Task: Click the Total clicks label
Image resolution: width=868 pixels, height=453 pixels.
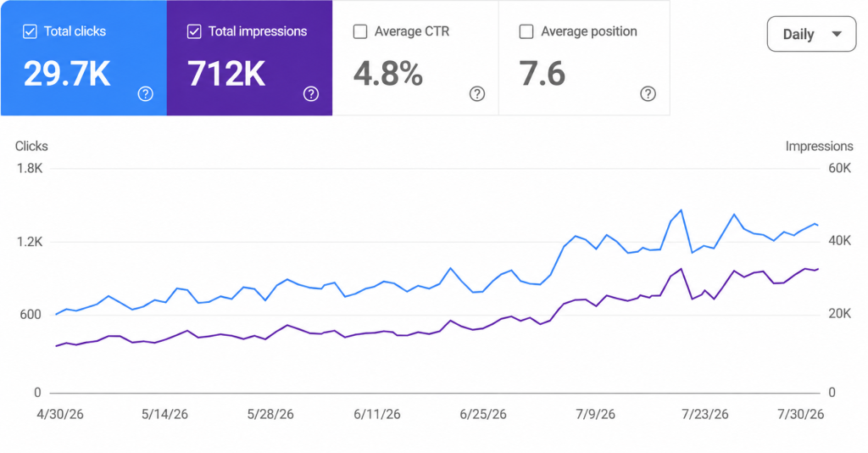Action: pos(75,31)
